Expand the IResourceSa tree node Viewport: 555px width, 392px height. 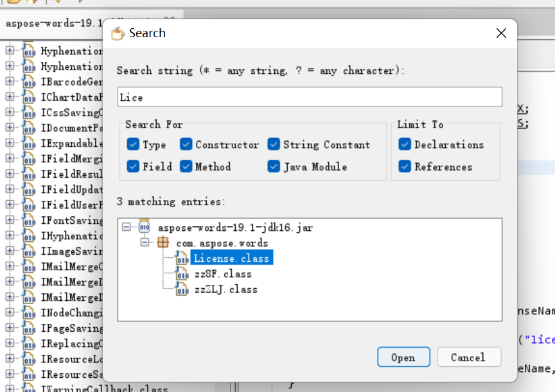10,373
